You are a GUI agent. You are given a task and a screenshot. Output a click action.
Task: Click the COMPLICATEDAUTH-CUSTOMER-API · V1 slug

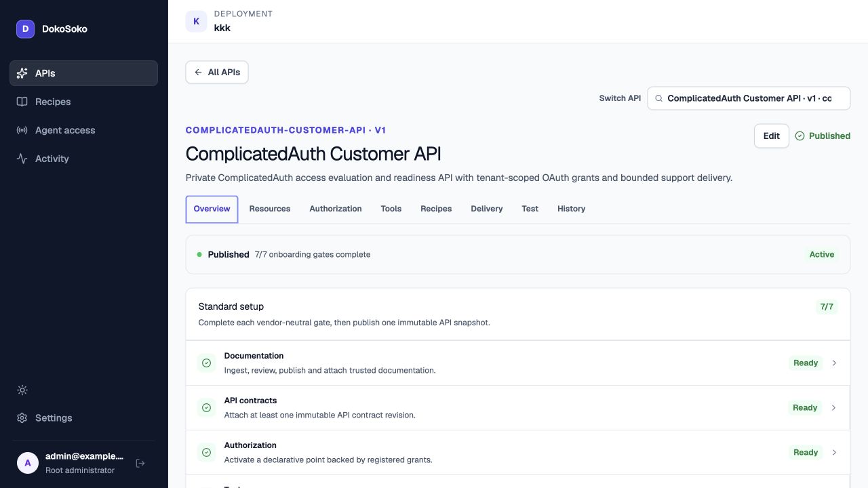(x=285, y=130)
